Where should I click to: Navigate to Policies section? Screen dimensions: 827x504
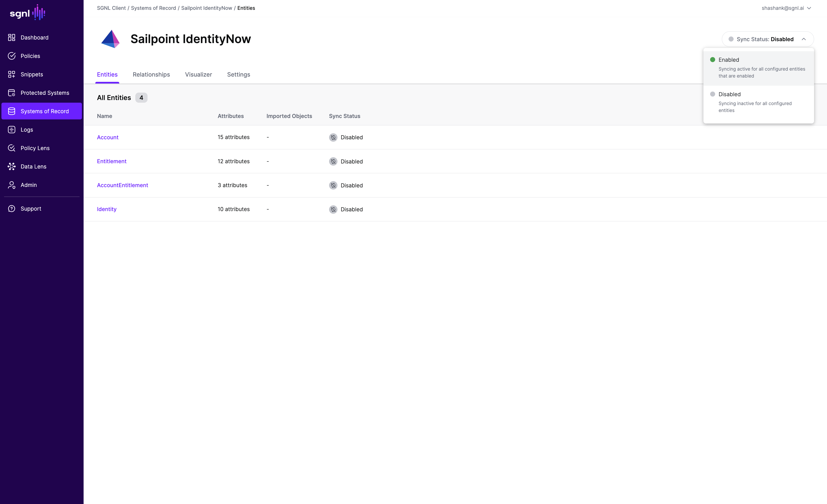[x=30, y=56]
